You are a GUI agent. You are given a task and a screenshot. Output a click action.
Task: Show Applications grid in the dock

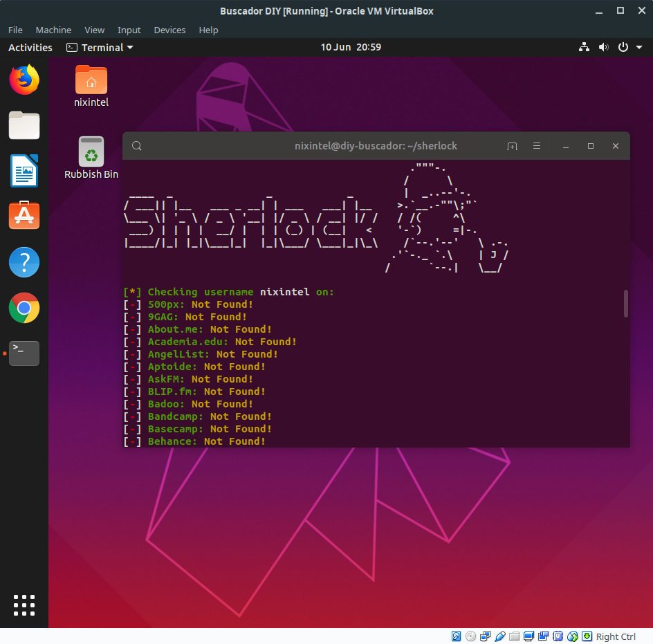(24, 605)
